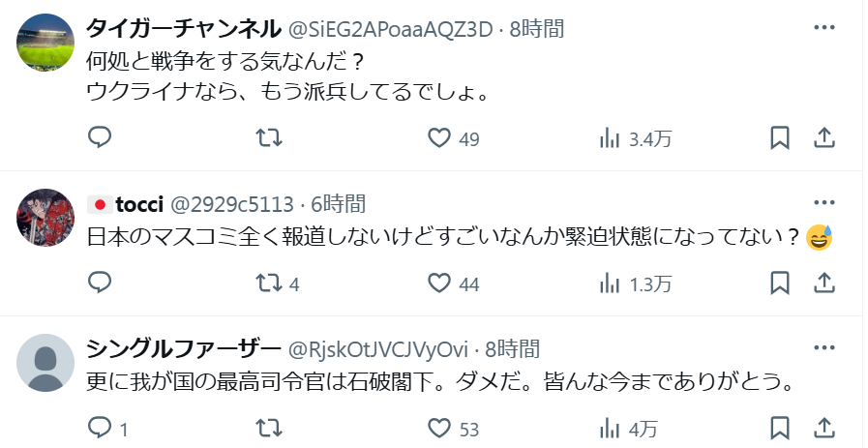Bookmark tocci's tweet
Image resolution: width=868 pixels, height=448 pixels.
click(780, 284)
